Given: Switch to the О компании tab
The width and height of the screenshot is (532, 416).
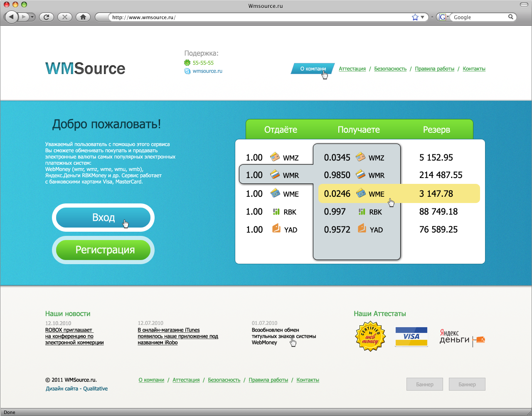Looking at the screenshot, I should [x=312, y=69].
